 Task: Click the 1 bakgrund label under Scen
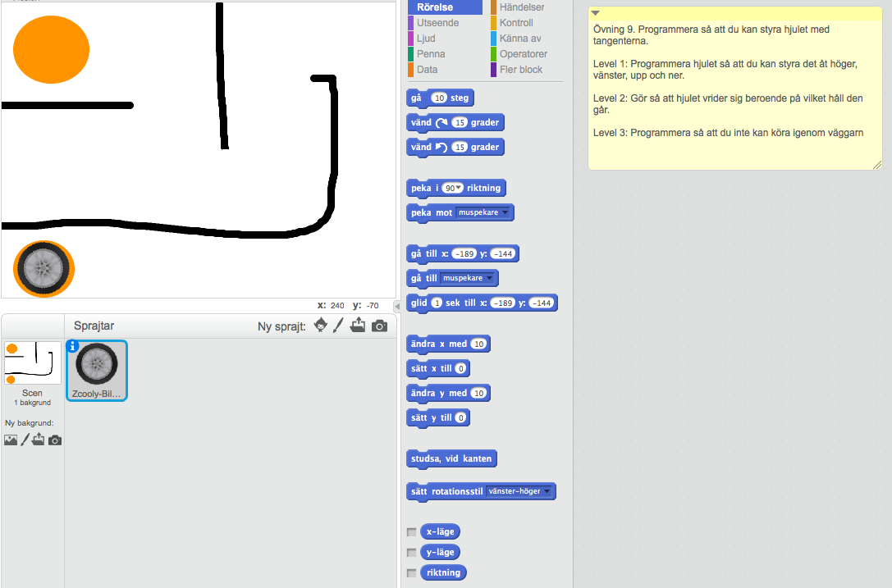[33, 403]
